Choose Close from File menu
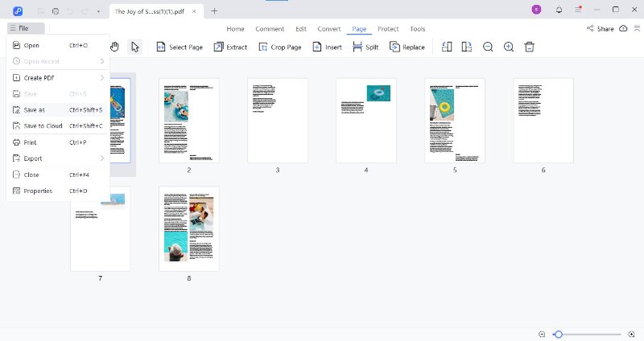This screenshot has height=341, width=644. click(58, 175)
